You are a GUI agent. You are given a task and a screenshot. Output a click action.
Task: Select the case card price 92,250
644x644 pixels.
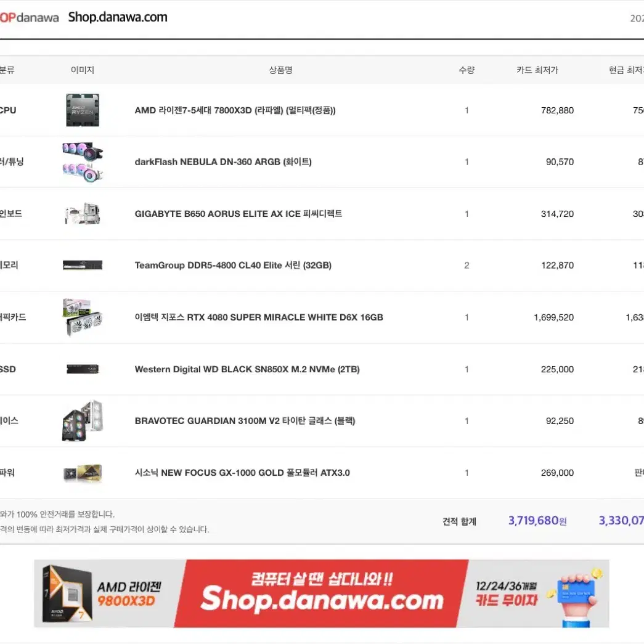pos(560,420)
